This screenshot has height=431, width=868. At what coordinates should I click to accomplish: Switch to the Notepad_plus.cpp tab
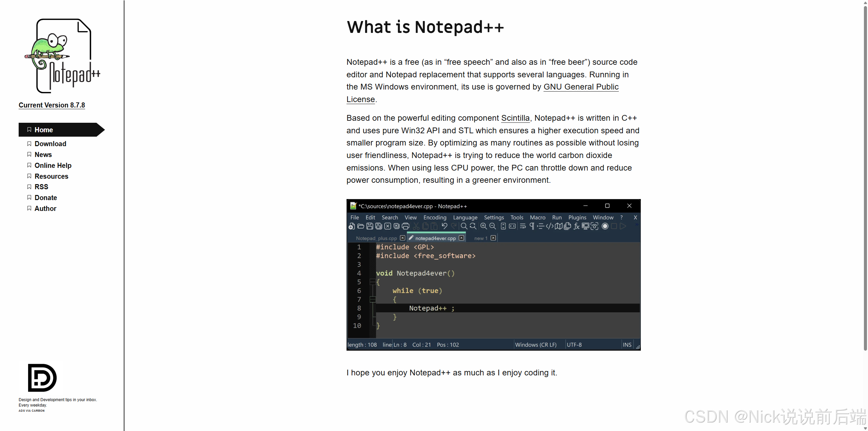click(x=376, y=238)
